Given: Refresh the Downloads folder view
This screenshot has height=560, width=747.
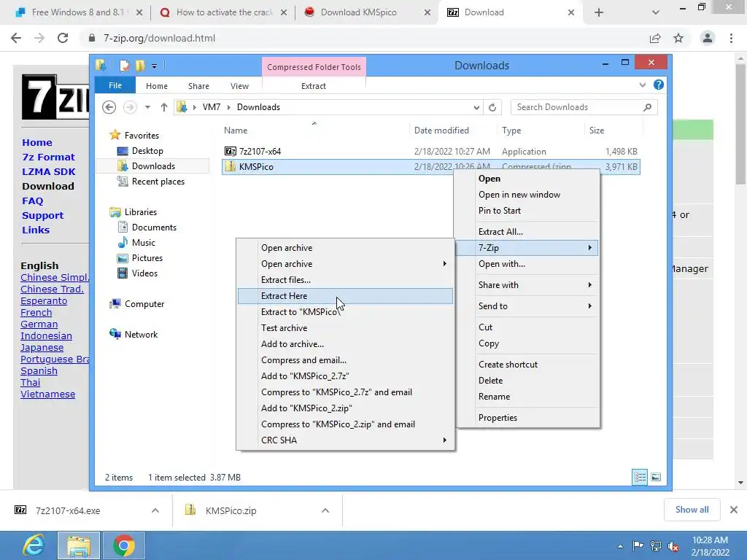Looking at the screenshot, I should (x=492, y=107).
